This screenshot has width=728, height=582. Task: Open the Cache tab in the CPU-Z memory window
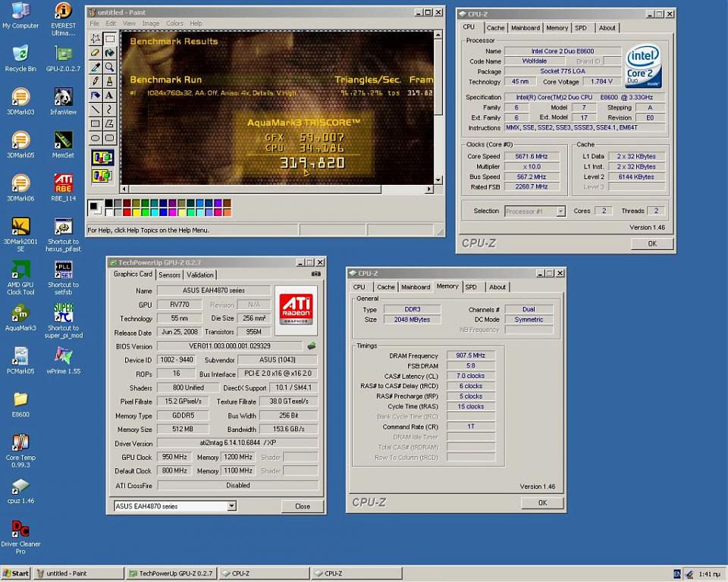[x=385, y=286]
